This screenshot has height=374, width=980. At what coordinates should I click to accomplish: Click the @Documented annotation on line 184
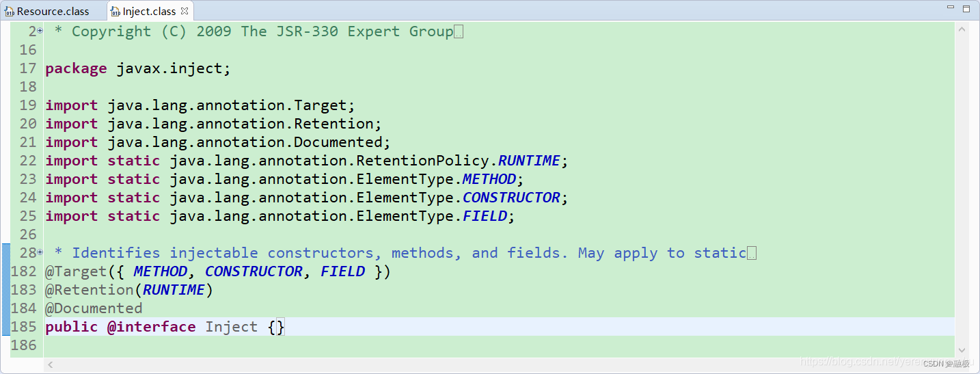(x=94, y=308)
